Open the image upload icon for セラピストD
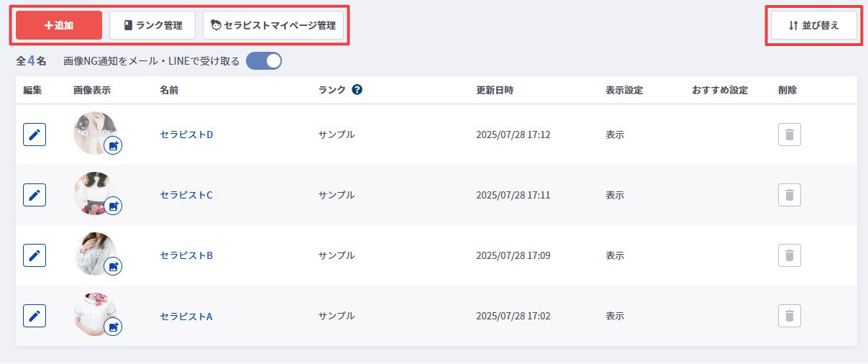The height and width of the screenshot is (364, 868). [113, 146]
